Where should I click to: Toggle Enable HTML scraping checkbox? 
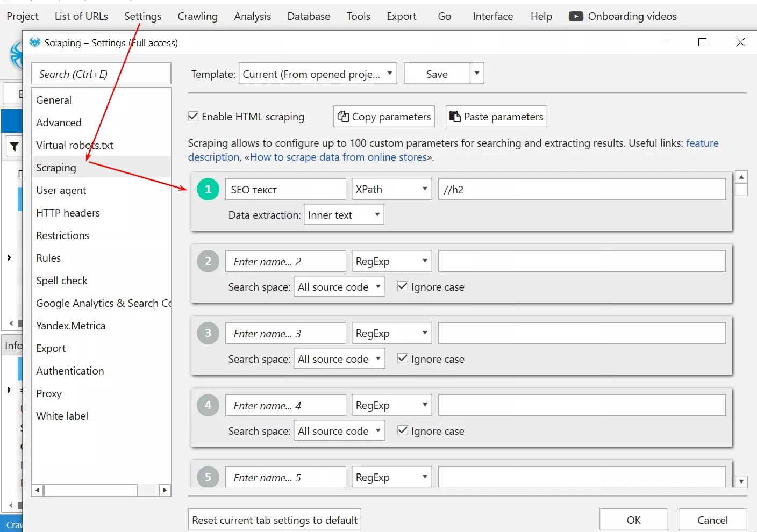click(x=194, y=117)
